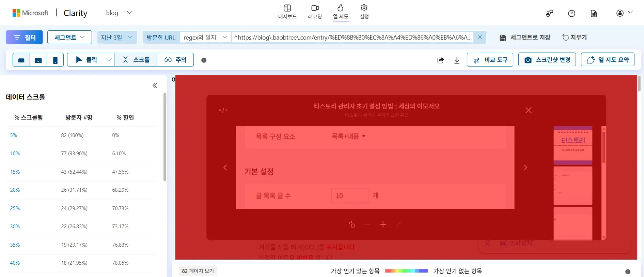This screenshot has height=277, width=644.
Task: Select the 20% scroll depth row
Action: 81,190
